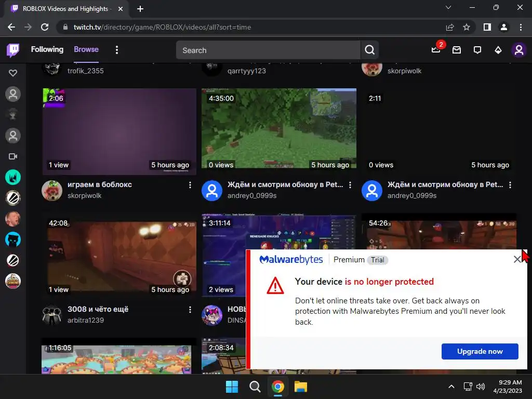Click the search magnifier button
Screen dimensions: 532x399
pos(370,50)
